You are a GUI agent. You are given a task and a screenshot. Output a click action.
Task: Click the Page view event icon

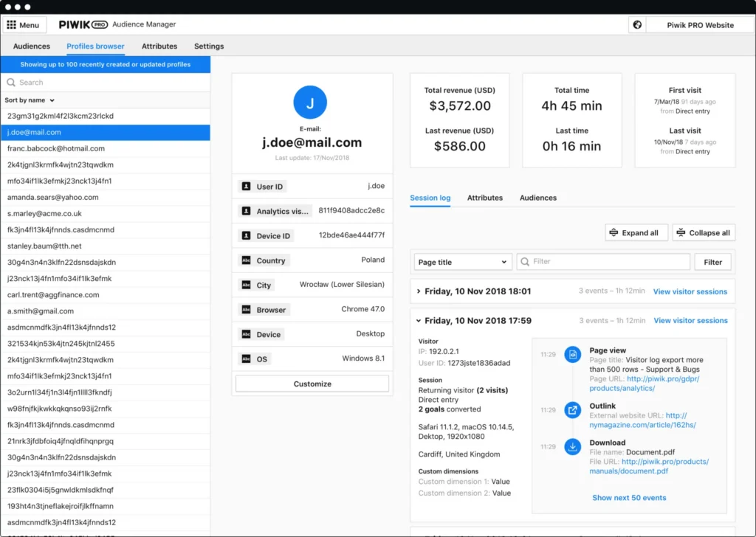[x=573, y=354]
